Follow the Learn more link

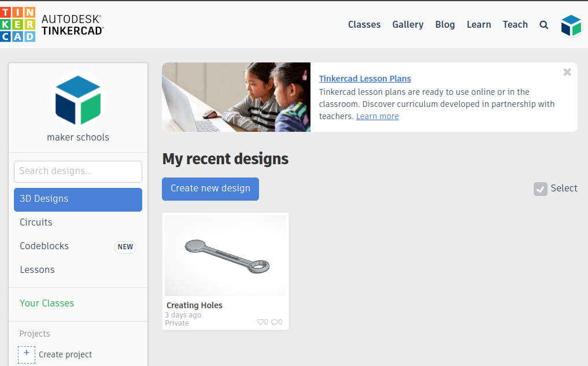(x=377, y=116)
